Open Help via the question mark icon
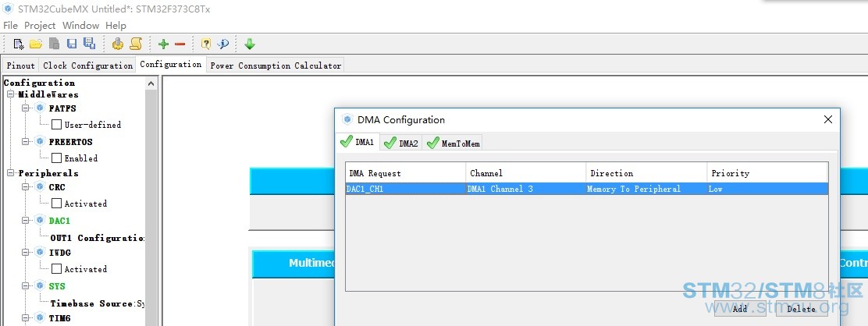The width and height of the screenshot is (868, 326). [x=206, y=44]
